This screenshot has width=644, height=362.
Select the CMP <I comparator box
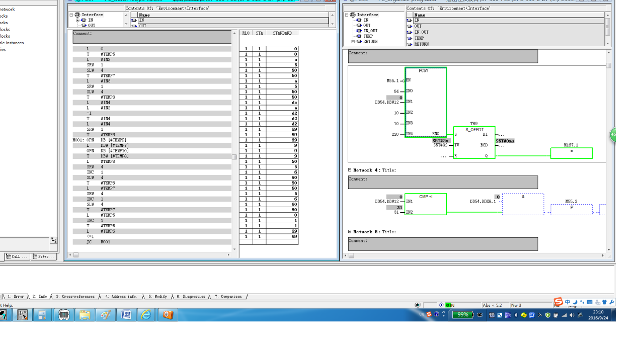(426, 204)
